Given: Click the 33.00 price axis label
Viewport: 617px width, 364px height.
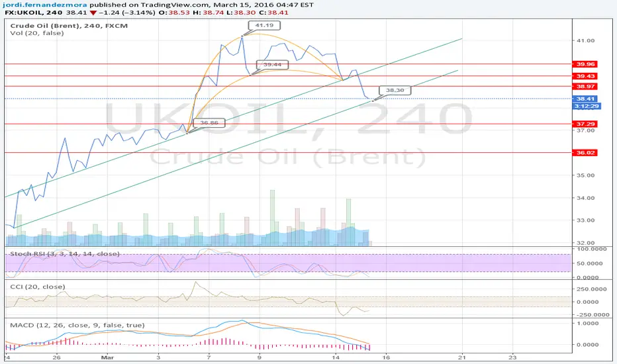Looking at the screenshot, I should (x=585, y=220).
